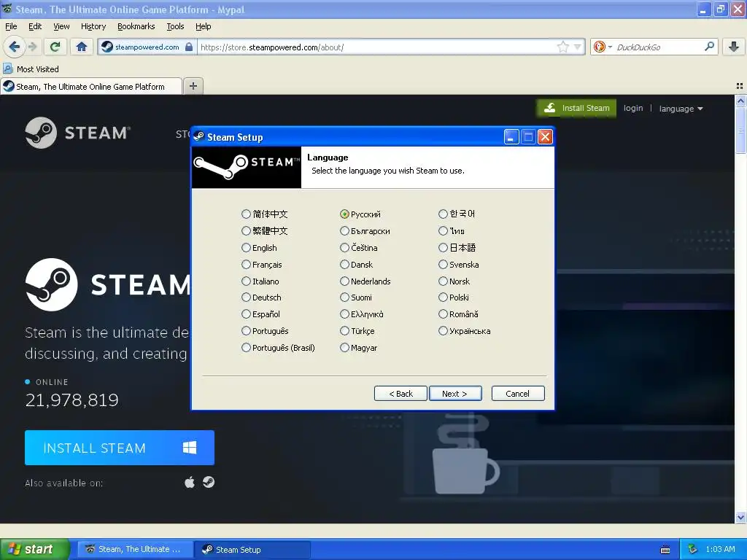Switch to Steam Setup taskbar button

click(x=252, y=550)
